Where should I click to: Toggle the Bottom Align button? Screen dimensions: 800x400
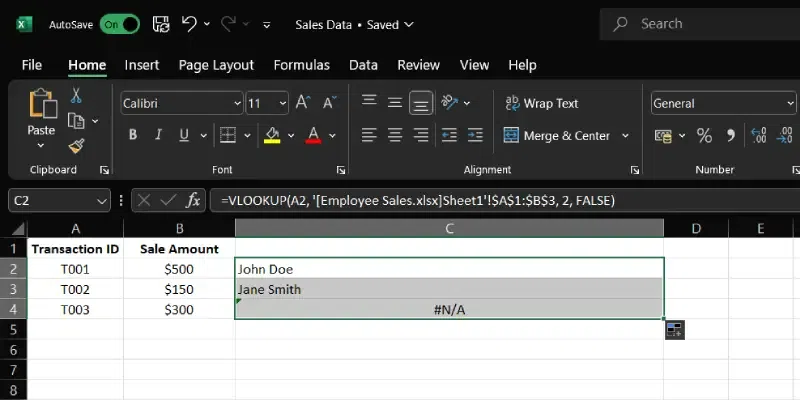click(x=421, y=104)
